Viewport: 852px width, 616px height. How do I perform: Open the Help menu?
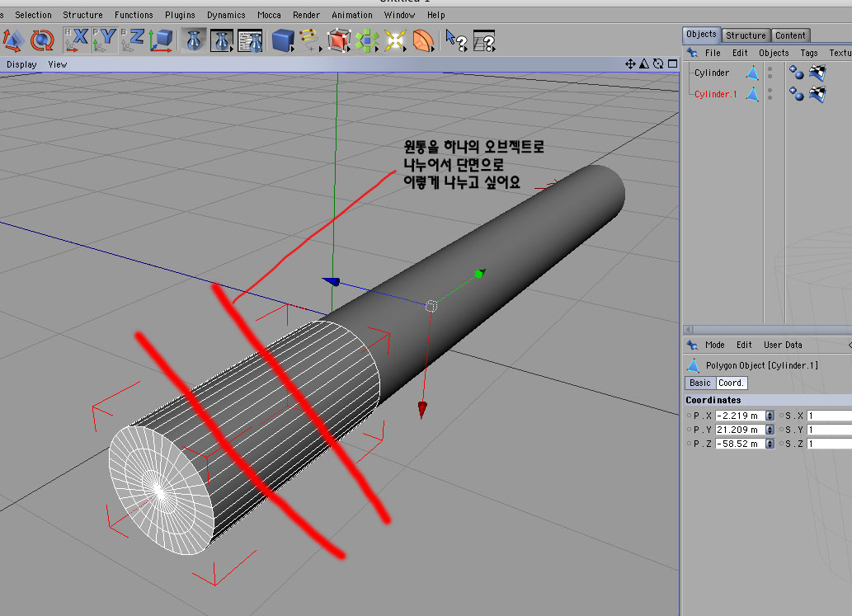pos(435,15)
